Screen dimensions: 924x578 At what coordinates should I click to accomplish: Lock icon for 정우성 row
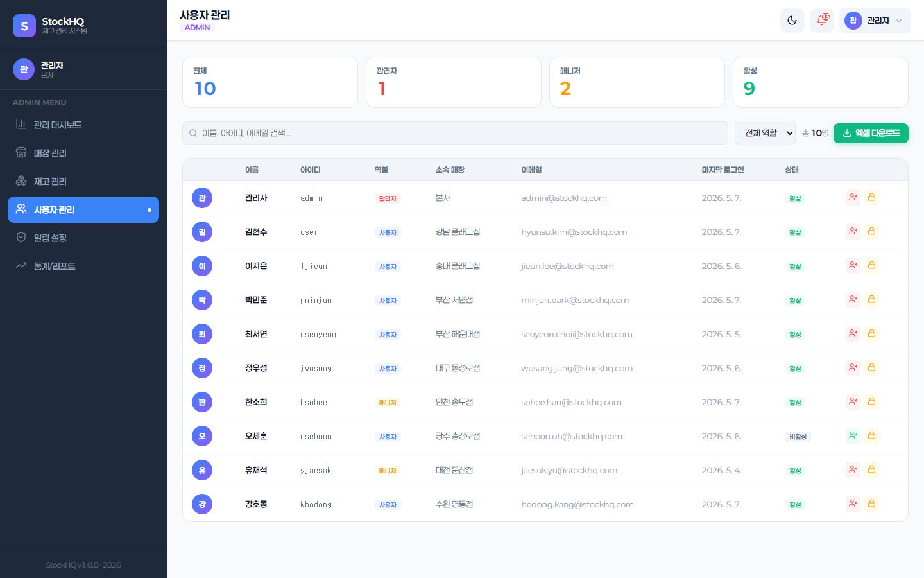[871, 367]
